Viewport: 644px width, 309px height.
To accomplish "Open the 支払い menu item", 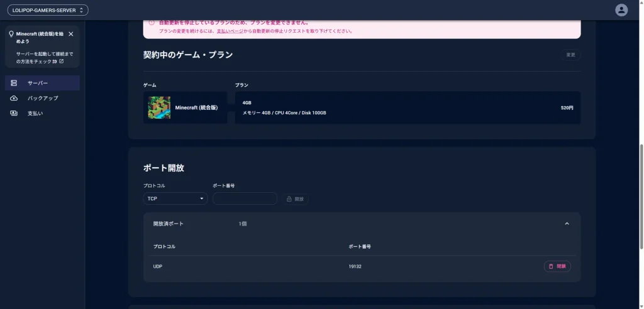I will 42,113.
